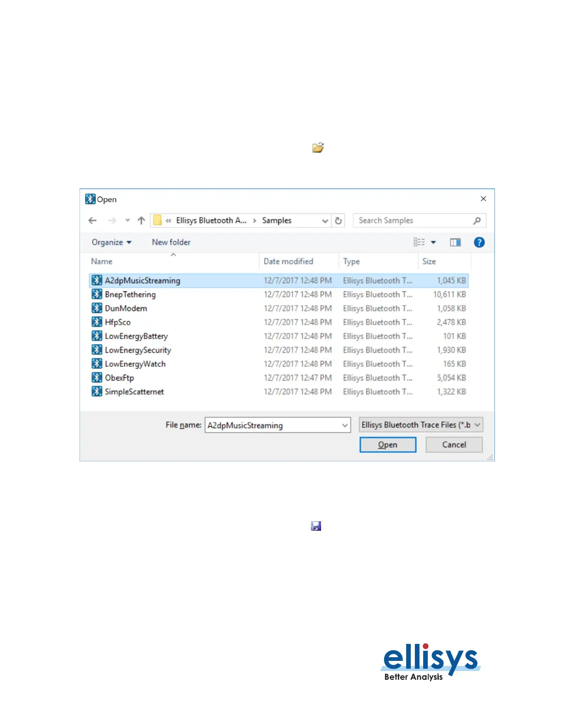Click the Bluetooth icon of LowEnergyWatch
This screenshot has height=728, width=563.
(97, 363)
